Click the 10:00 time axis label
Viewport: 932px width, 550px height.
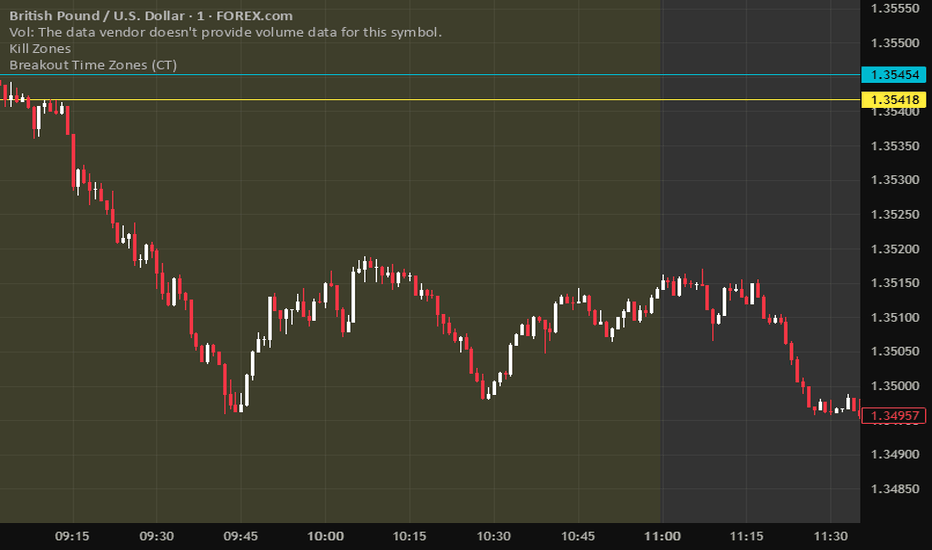(x=325, y=536)
